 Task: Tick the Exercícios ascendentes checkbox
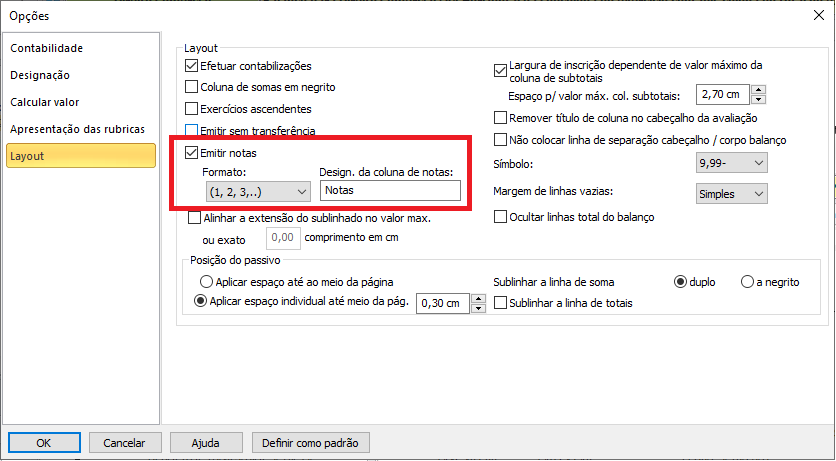pyautogui.click(x=191, y=109)
